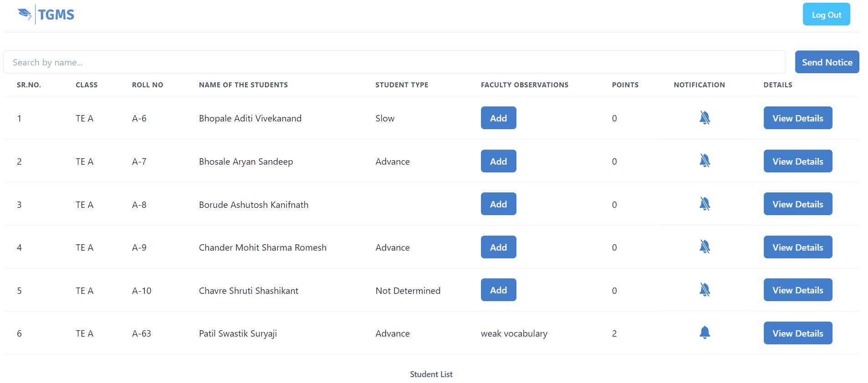The width and height of the screenshot is (868, 383).
Task: Select the name Chavre Shruti Shashikant
Action: [x=249, y=291]
